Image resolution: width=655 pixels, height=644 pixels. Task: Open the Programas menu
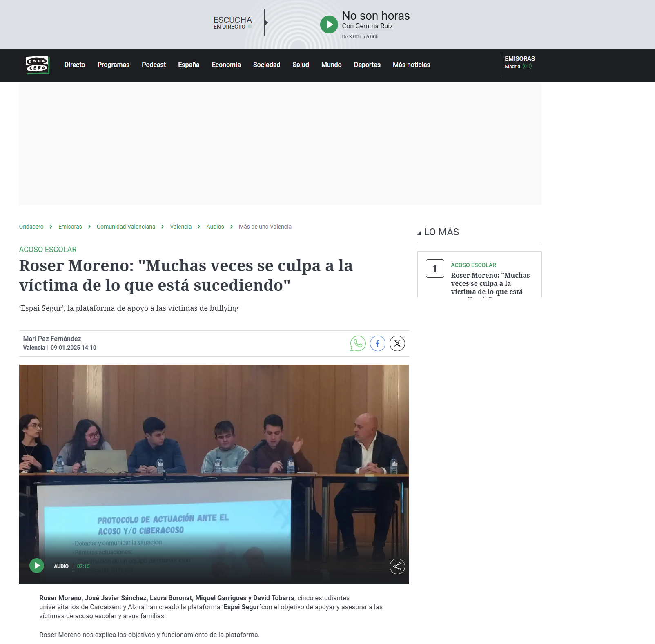click(113, 65)
